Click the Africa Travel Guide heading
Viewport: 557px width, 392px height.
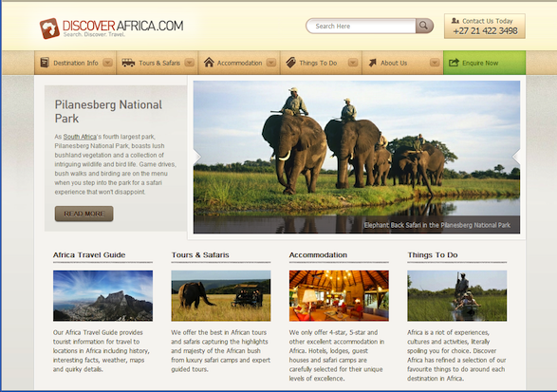tap(89, 254)
